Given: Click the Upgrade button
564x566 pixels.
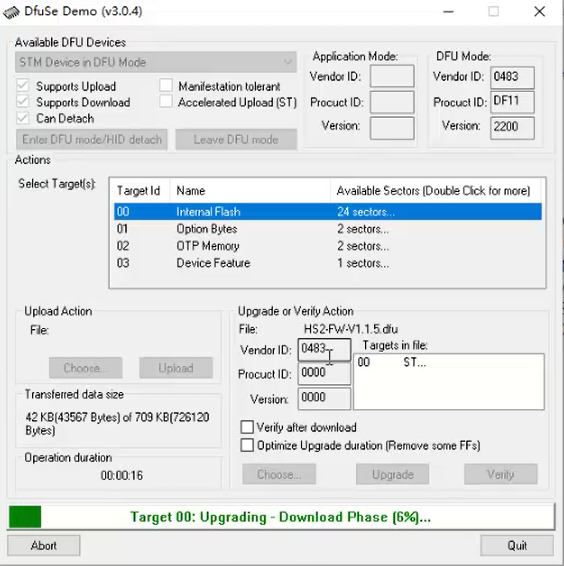Looking at the screenshot, I should (392, 474).
